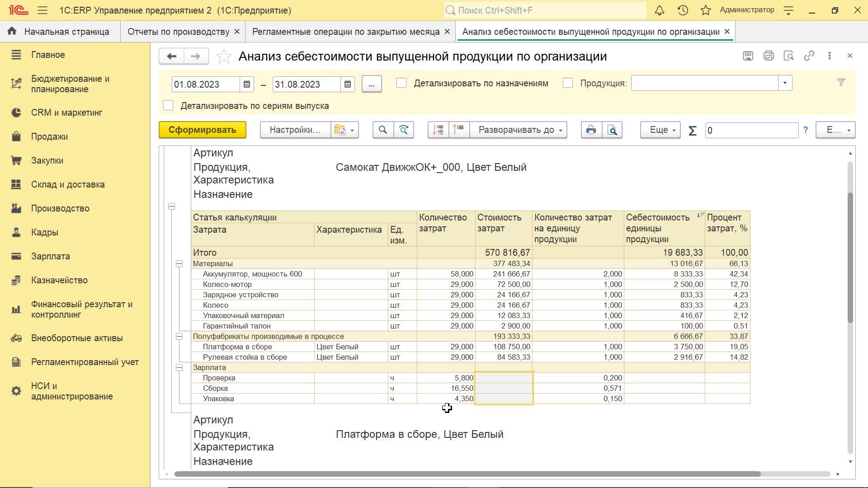The image size is (868, 488).
Task: Go back with the left arrow button
Action: [x=171, y=56]
